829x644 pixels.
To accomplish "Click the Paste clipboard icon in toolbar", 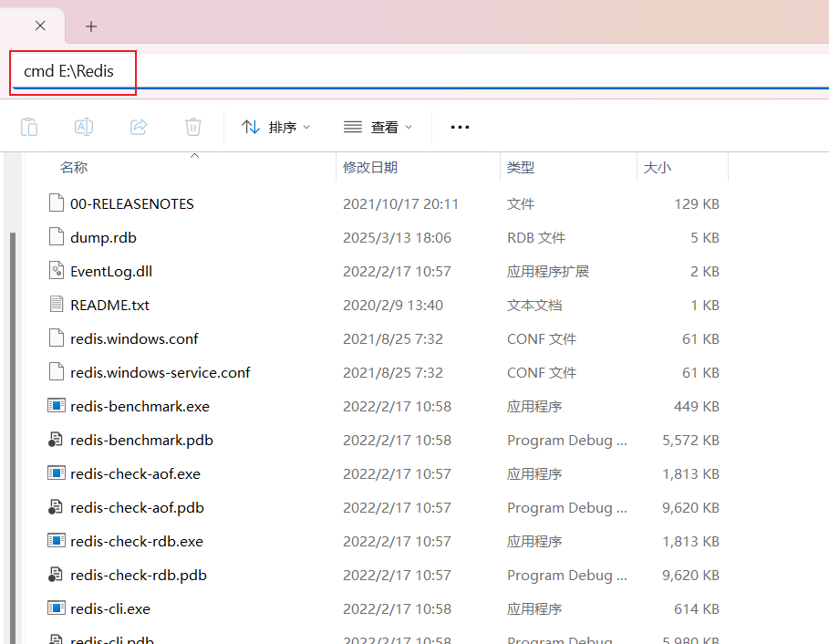I will click(x=29, y=128).
